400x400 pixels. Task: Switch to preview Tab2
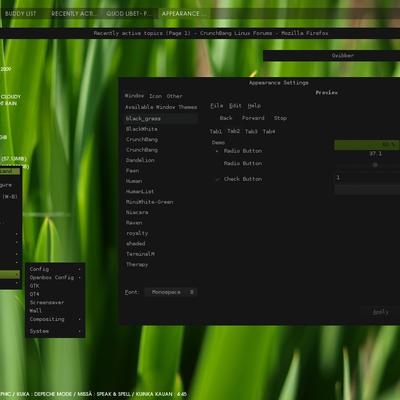(x=233, y=131)
